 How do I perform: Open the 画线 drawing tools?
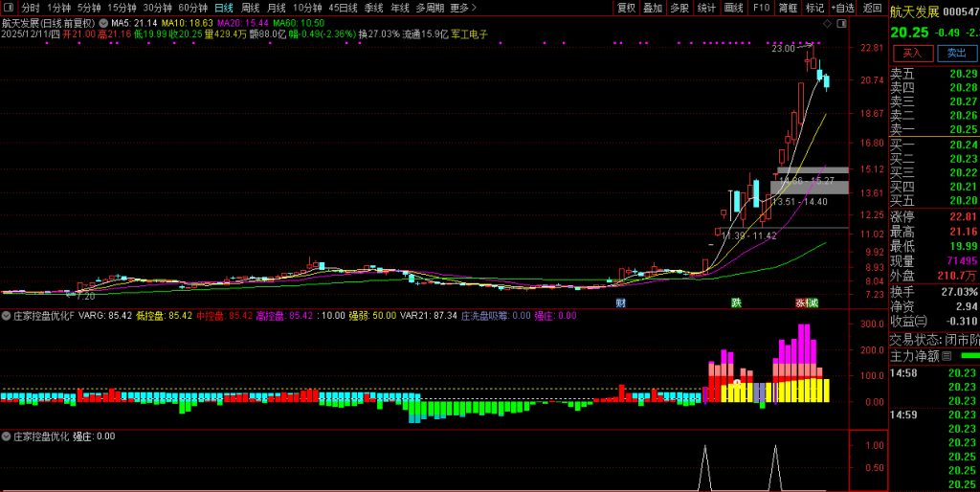click(x=733, y=8)
